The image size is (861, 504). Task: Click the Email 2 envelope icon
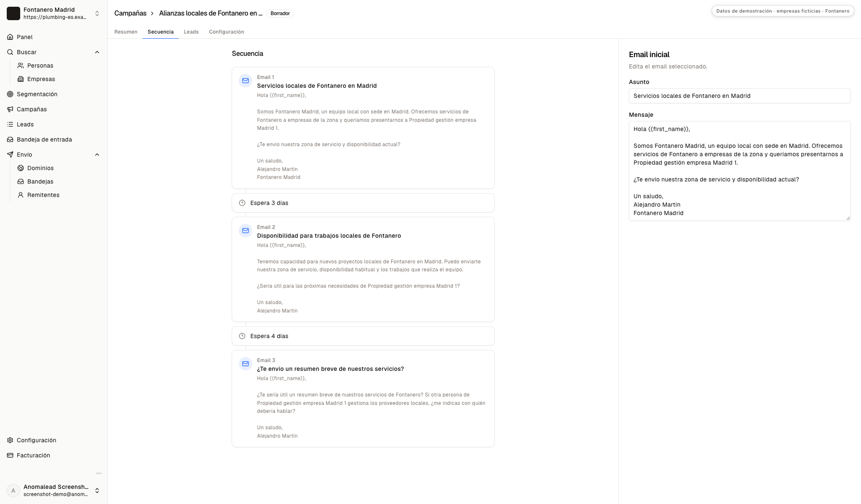coord(246,231)
